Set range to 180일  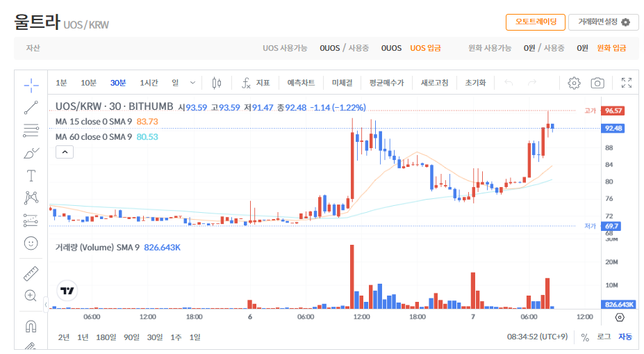point(106,337)
